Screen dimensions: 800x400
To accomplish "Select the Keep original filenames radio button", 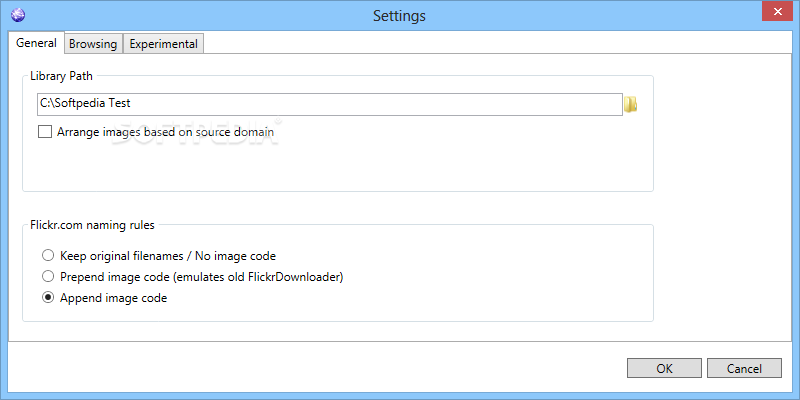I will pyautogui.click(x=48, y=255).
